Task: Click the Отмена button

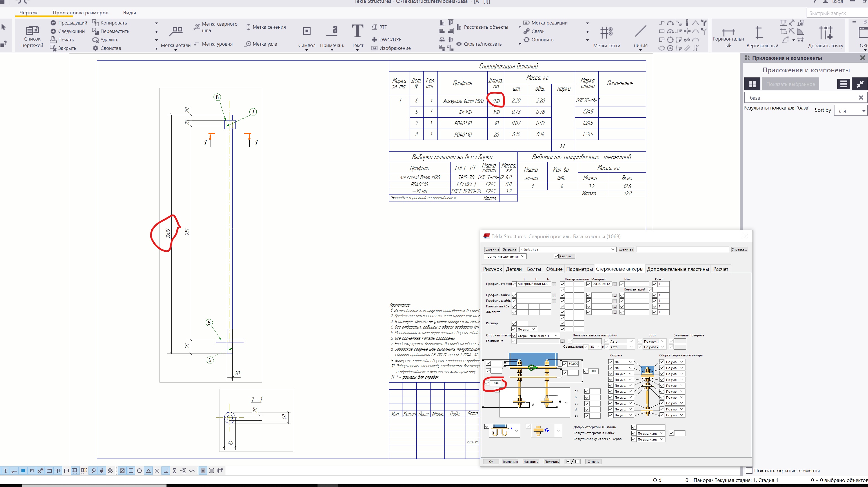Action: (x=593, y=462)
